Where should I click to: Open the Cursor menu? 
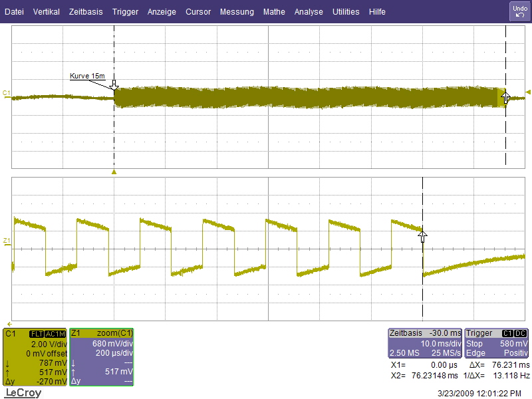(198, 12)
